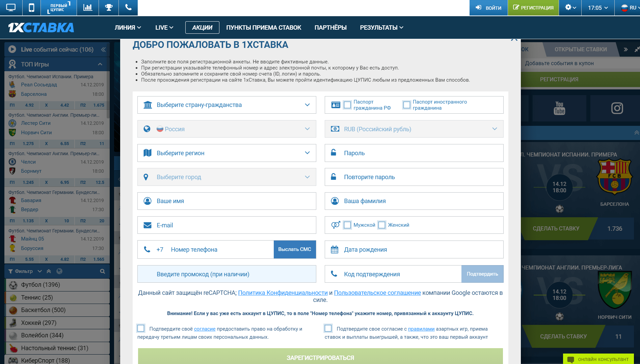Click the ВОЙТИ login button

(x=489, y=7)
